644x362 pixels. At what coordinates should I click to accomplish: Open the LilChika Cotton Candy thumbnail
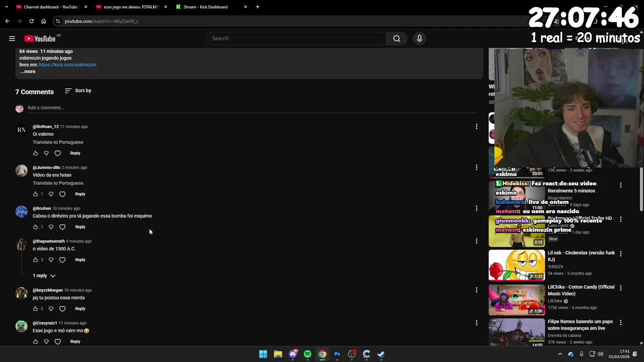(517, 300)
